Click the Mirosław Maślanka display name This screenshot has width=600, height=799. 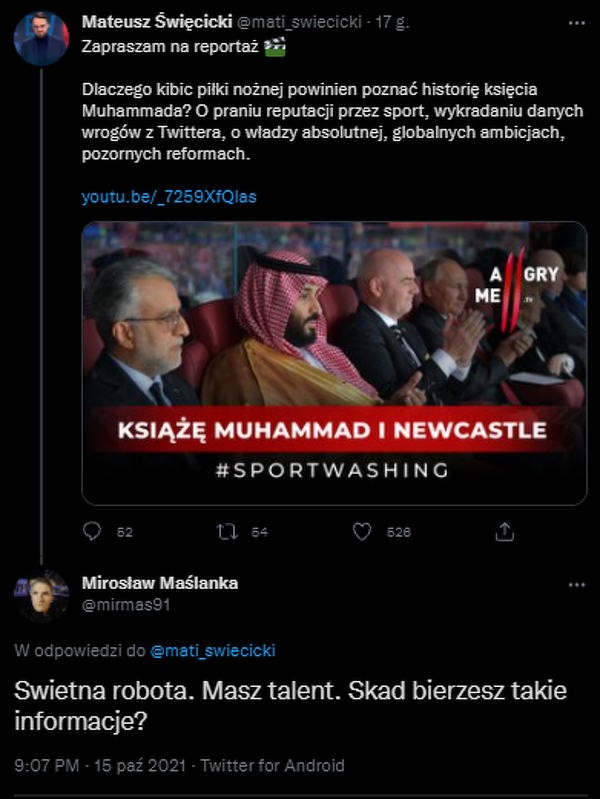tap(160, 583)
